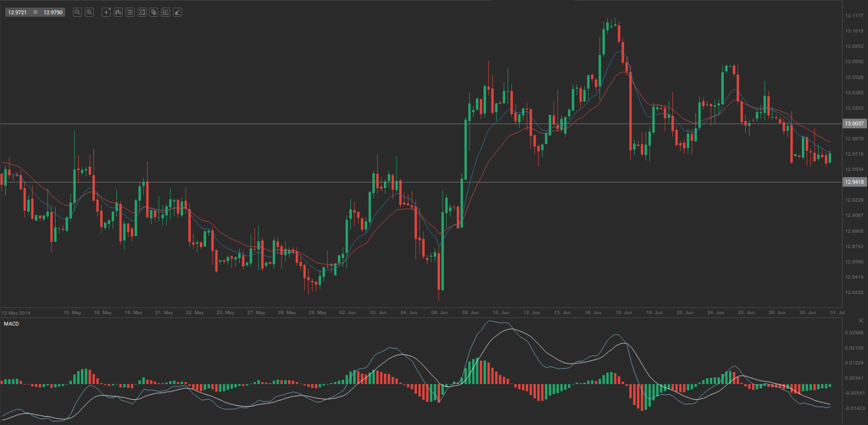
Task: Open the indicators chart icon
Action: pyautogui.click(x=142, y=12)
